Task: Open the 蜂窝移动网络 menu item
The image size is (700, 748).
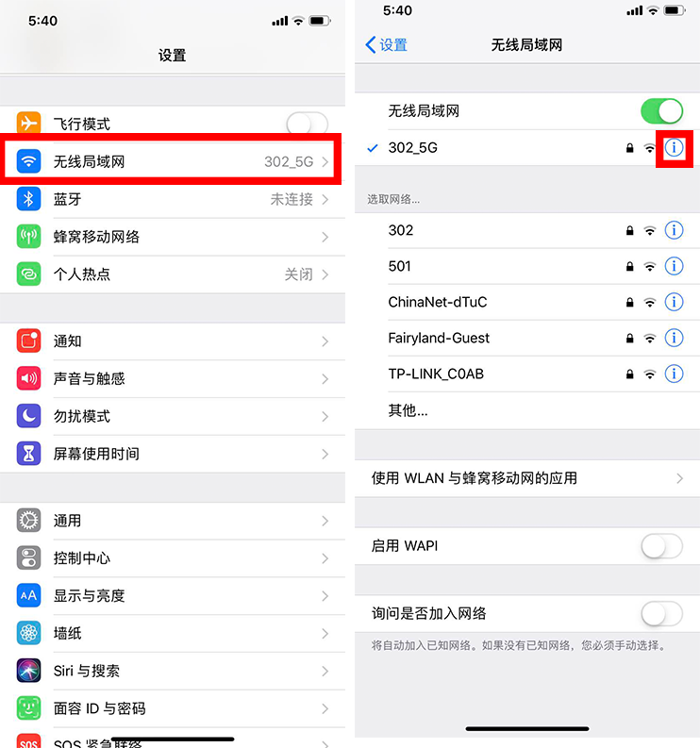Action: (173, 237)
